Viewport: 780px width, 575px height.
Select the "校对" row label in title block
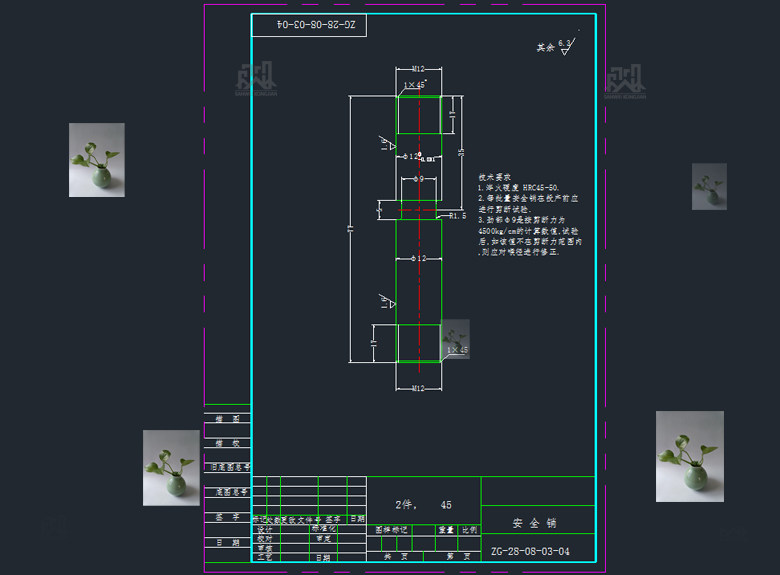point(266,539)
